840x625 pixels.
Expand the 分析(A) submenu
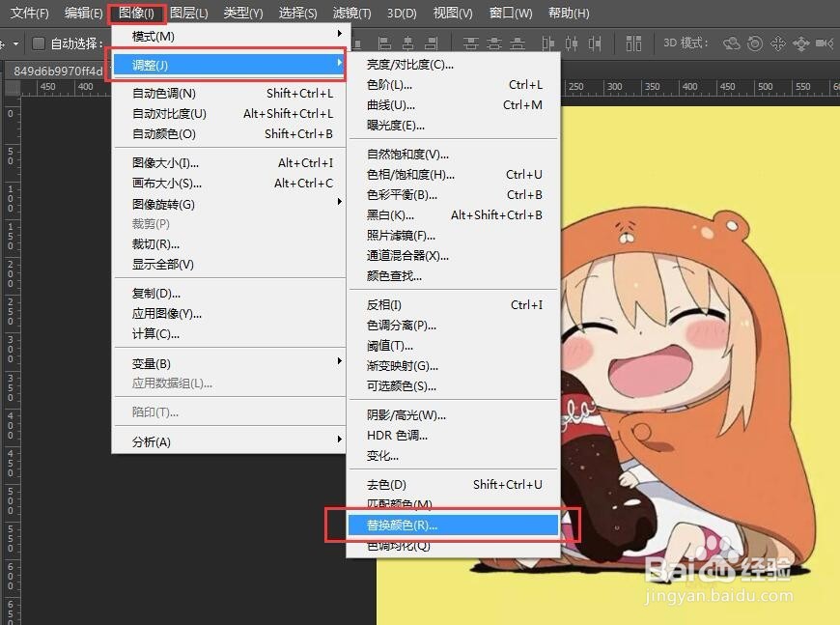point(229,441)
